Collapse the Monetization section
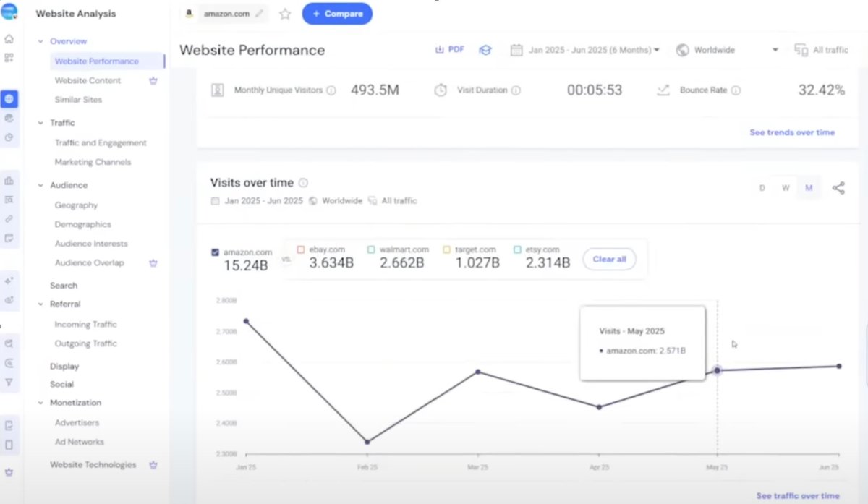The width and height of the screenshot is (868, 504). click(41, 403)
